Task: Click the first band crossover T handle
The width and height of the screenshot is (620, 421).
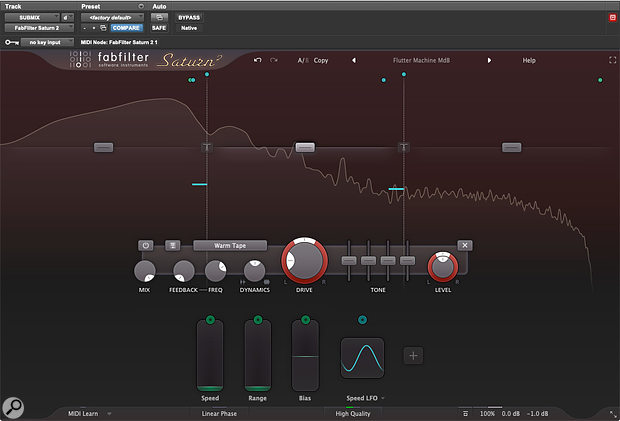Action: [207, 147]
